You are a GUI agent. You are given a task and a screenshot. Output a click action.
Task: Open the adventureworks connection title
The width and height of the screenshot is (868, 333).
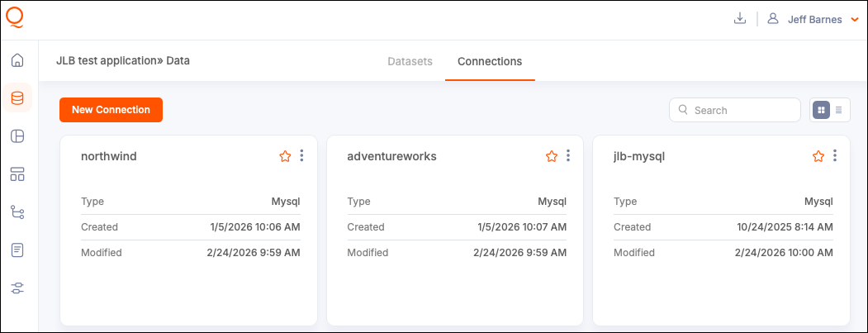pyautogui.click(x=392, y=156)
